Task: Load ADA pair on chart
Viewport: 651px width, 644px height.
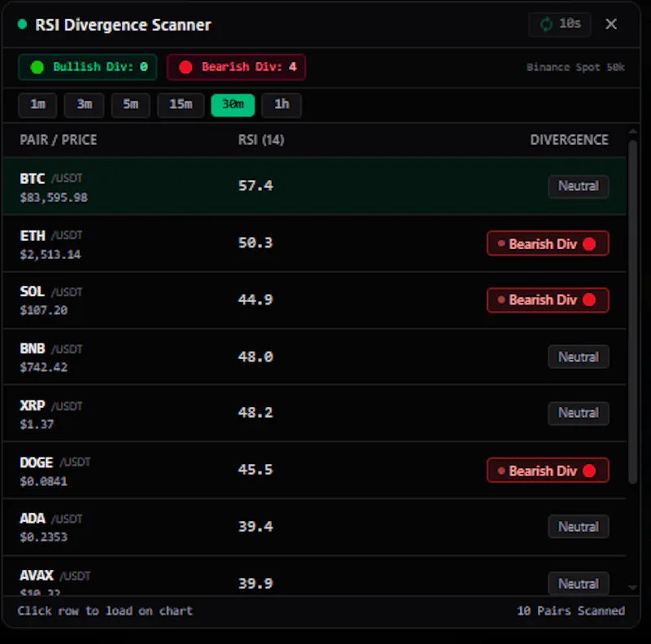Action: coord(315,528)
